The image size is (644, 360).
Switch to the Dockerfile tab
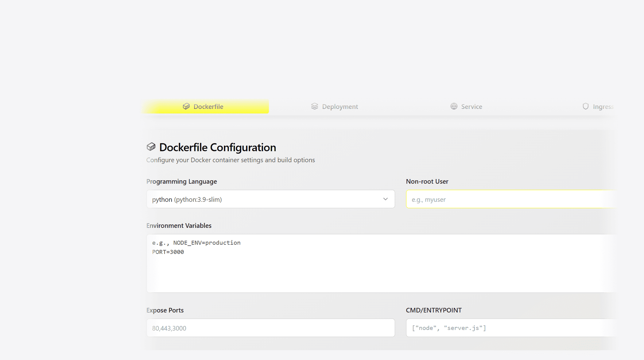click(x=208, y=107)
